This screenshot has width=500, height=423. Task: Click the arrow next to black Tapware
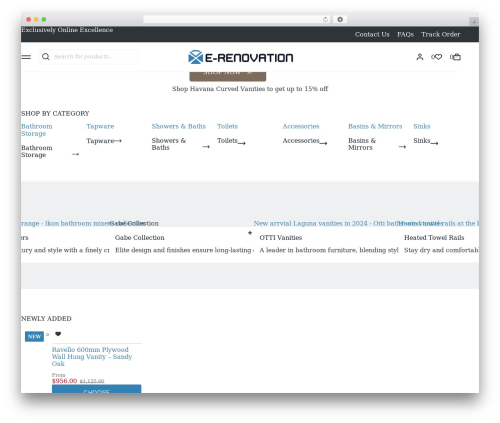pos(118,141)
